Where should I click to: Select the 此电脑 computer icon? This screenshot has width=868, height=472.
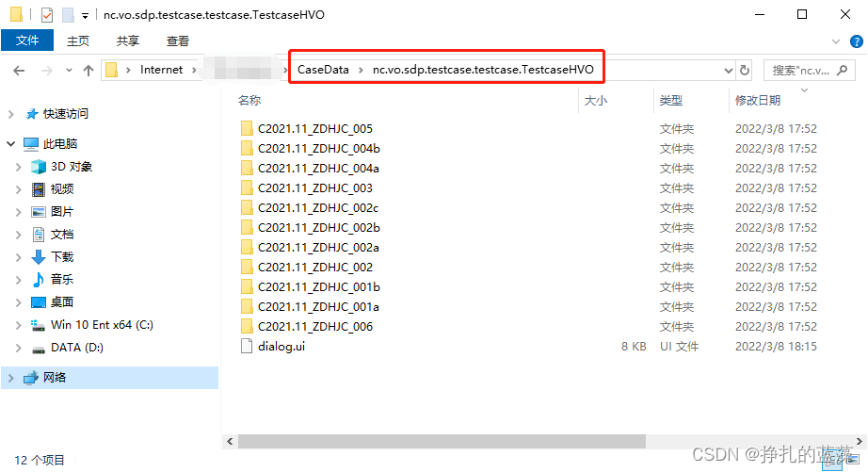point(31,144)
